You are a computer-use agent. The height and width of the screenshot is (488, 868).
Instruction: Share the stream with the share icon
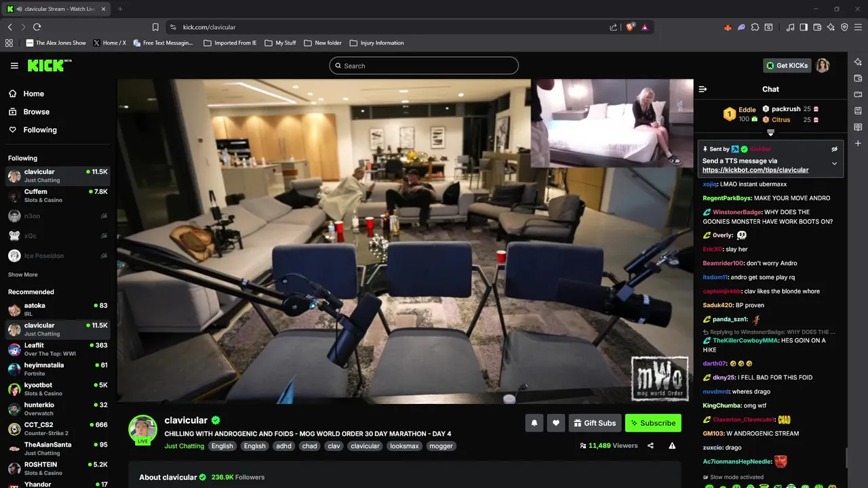[650, 445]
